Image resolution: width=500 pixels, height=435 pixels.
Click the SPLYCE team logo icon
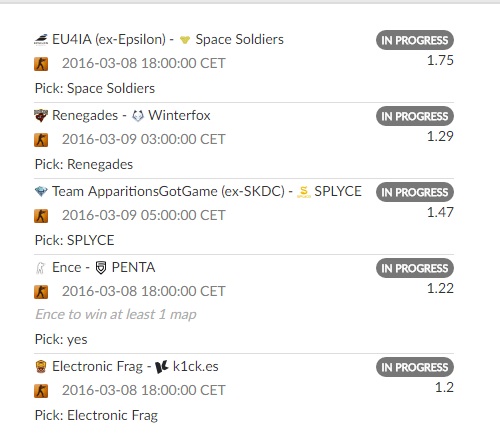304,192
